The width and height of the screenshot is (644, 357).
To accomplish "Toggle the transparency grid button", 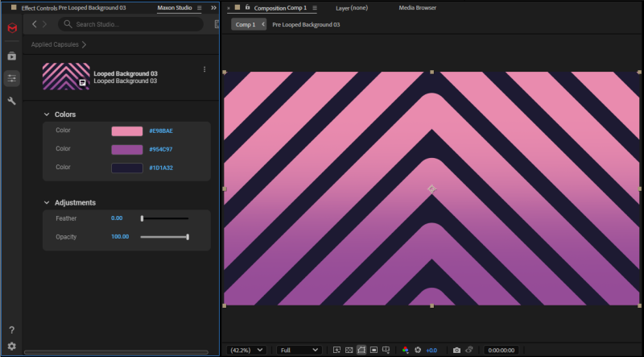I will 349,351.
